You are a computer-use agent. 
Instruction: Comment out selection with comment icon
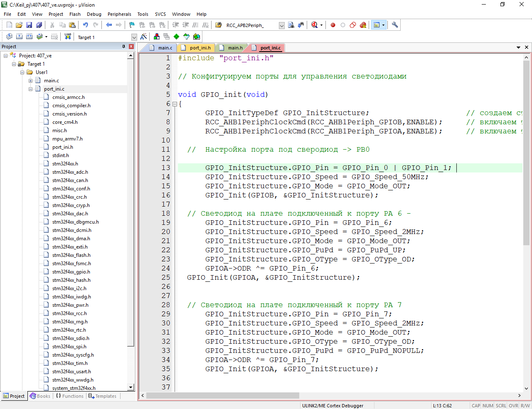[x=195, y=25]
